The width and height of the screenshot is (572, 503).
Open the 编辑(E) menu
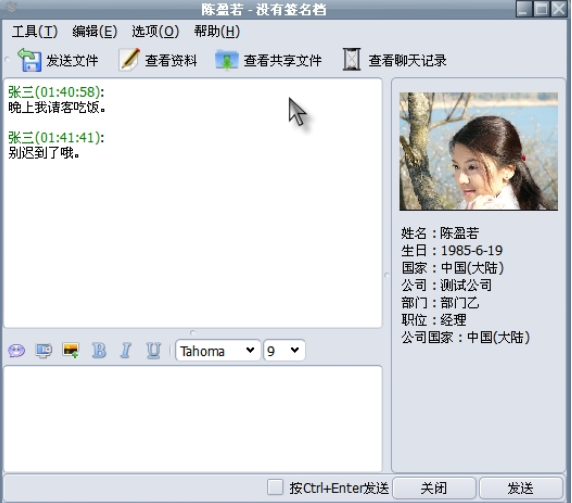coord(94,31)
